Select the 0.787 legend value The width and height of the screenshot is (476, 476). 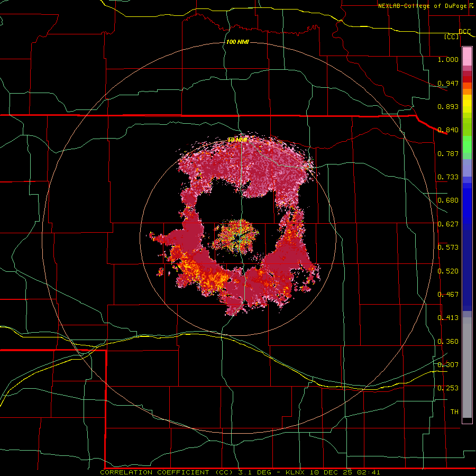448,153
